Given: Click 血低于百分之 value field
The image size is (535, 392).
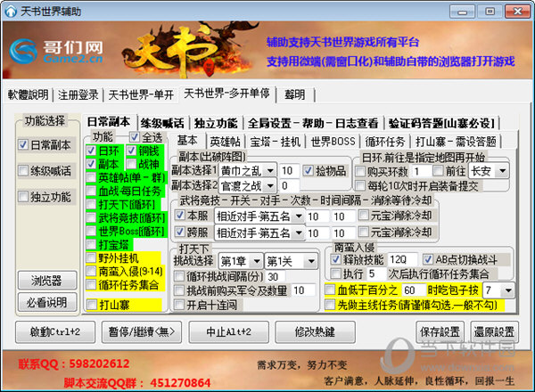Looking at the screenshot, I should point(414,290).
